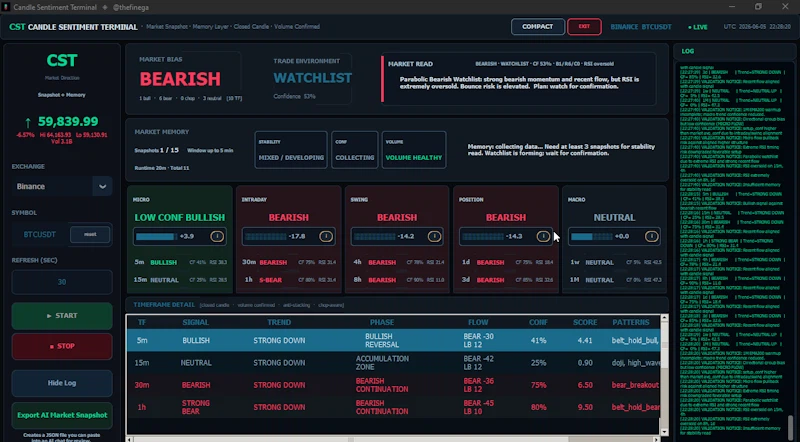Click the LOW CONF BULLISH Micro heading
Image resolution: width=800 pixels, height=442 pixels.
point(180,217)
